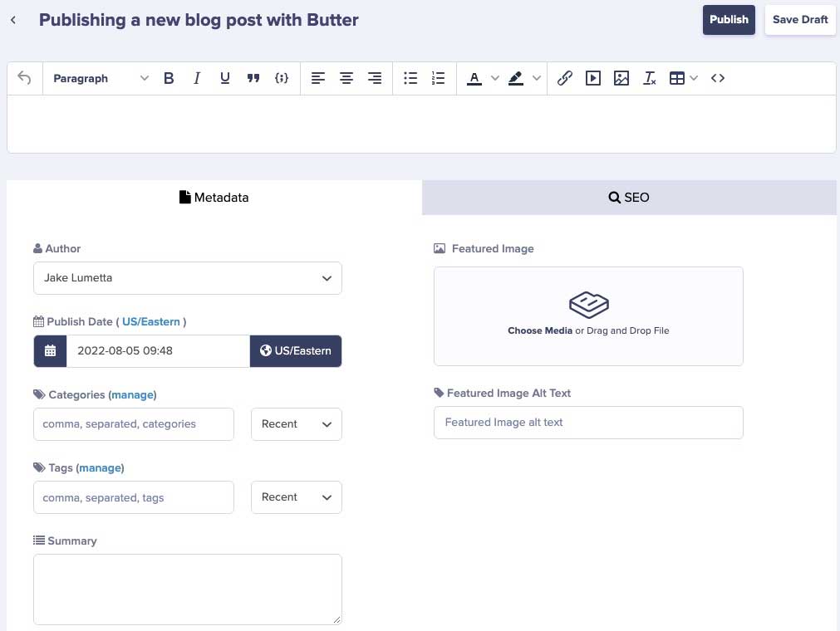Open the text color picker arrow
The image size is (840, 631).
pos(495,78)
